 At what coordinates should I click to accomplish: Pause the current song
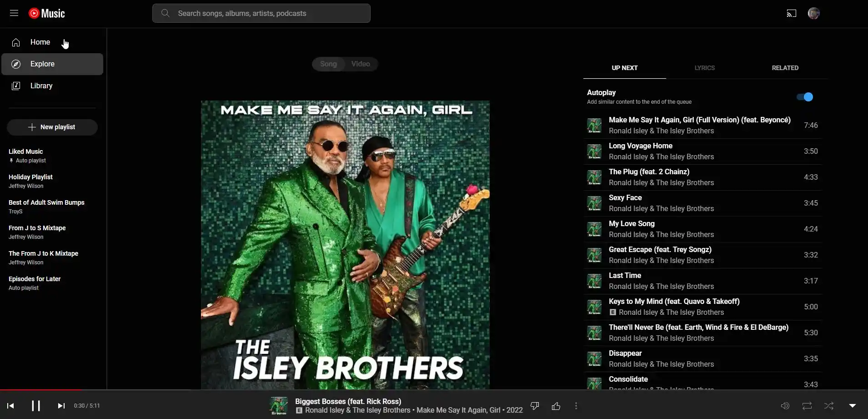click(36, 406)
